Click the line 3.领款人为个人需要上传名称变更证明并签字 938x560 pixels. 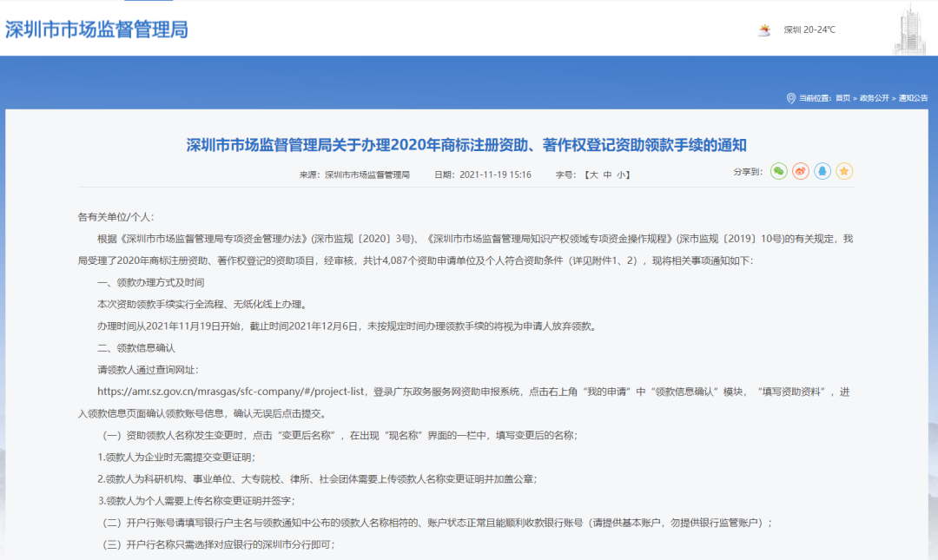[196, 501]
